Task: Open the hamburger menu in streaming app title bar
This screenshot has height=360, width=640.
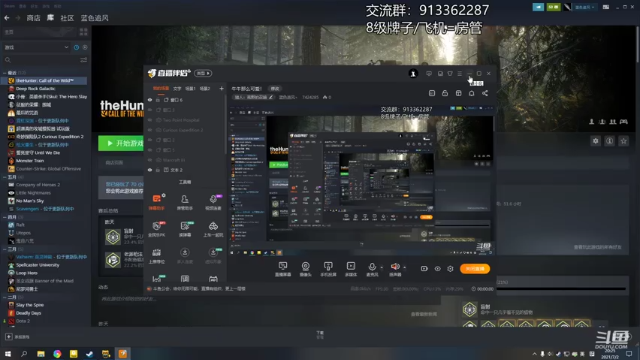Action: click(x=460, y=73)
